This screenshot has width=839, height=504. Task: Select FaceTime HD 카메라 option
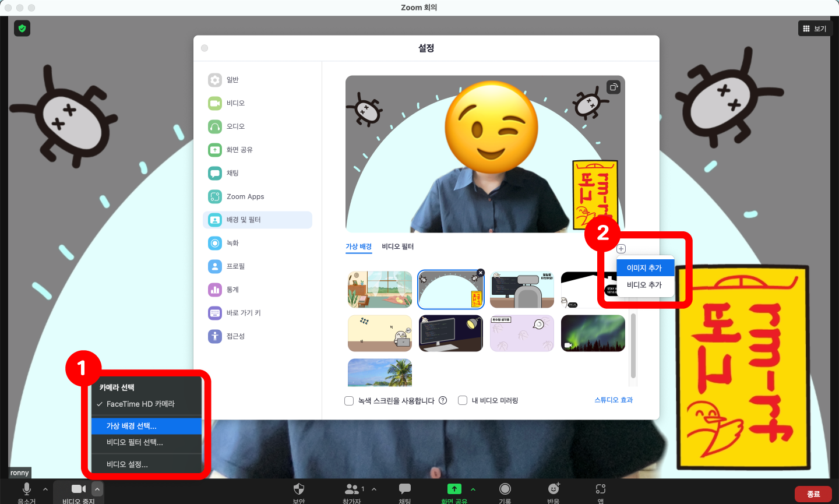146,404
